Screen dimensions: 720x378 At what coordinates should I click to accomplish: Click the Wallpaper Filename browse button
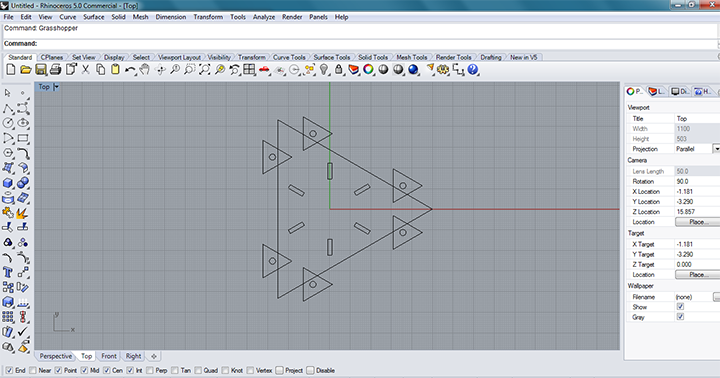pos(716,297)
